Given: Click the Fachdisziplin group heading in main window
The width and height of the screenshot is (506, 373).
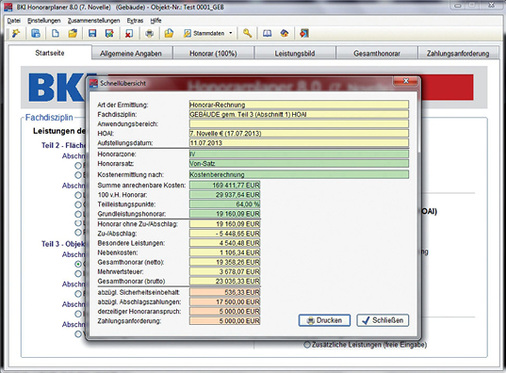Looking at the screenshot, I should [49, 118].
